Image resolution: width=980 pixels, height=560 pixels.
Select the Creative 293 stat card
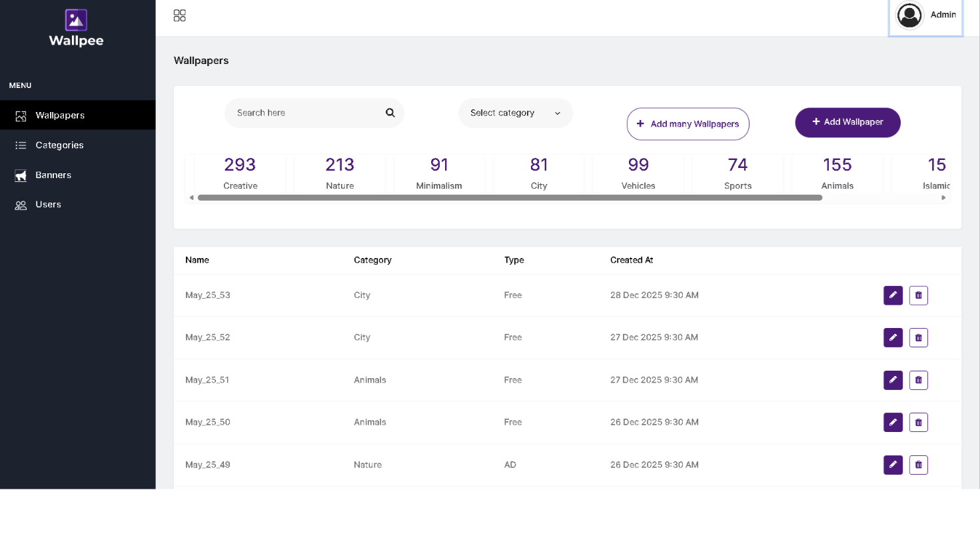(241, 173)
